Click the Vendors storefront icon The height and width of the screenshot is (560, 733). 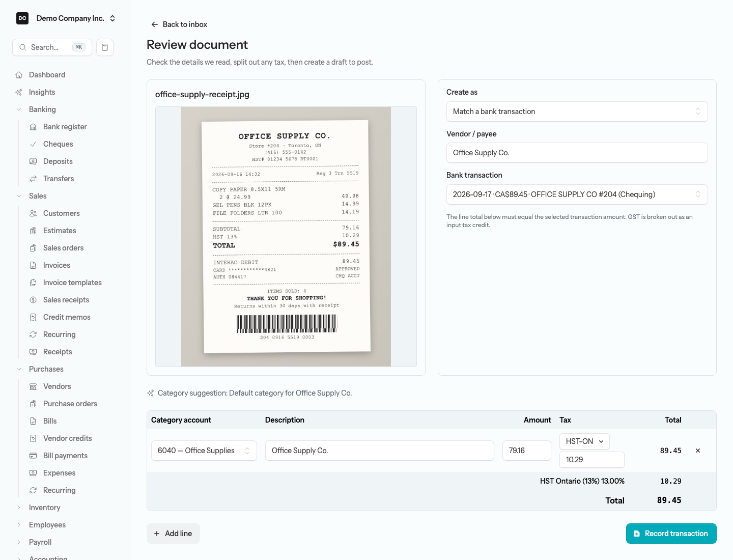pyautogui.click(x=33, y=386)
